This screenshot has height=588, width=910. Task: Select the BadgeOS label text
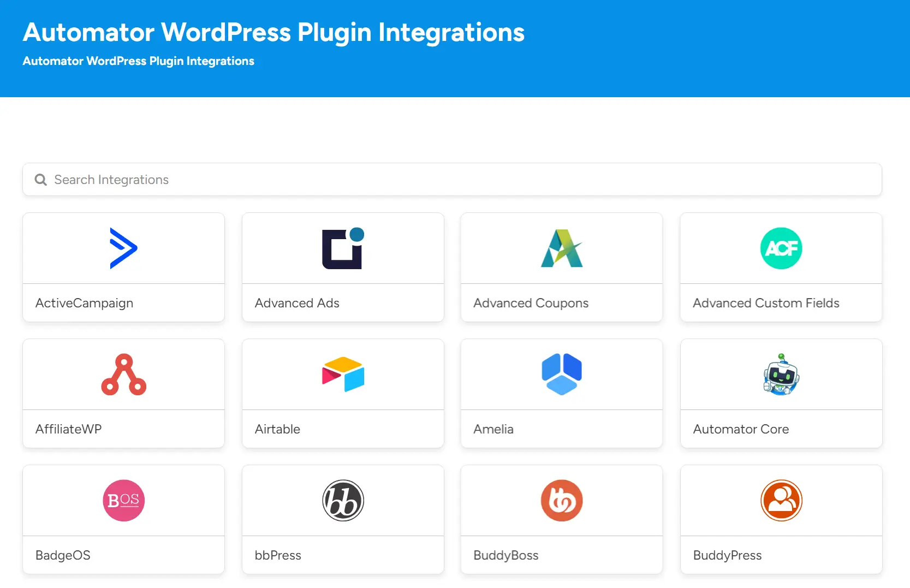pos(63,555)
